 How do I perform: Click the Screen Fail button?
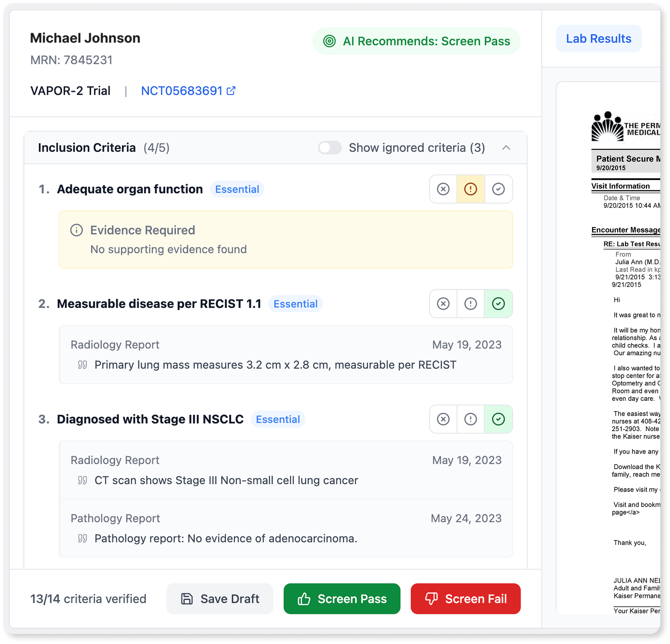(x=465, y=599)
